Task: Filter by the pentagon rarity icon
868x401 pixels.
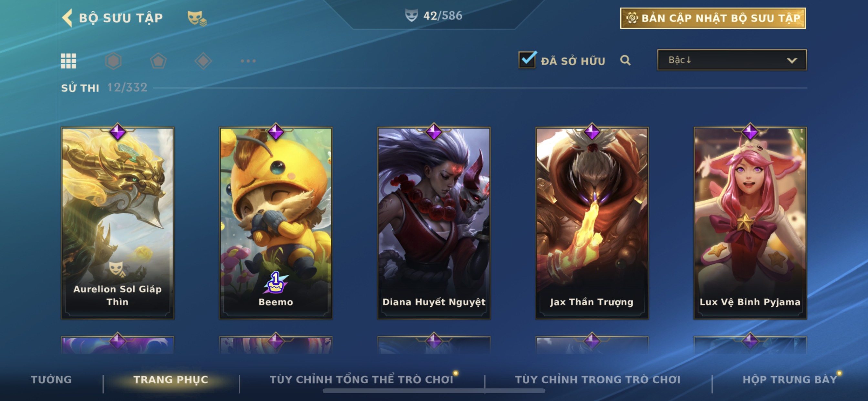Action: coord(158,61)
